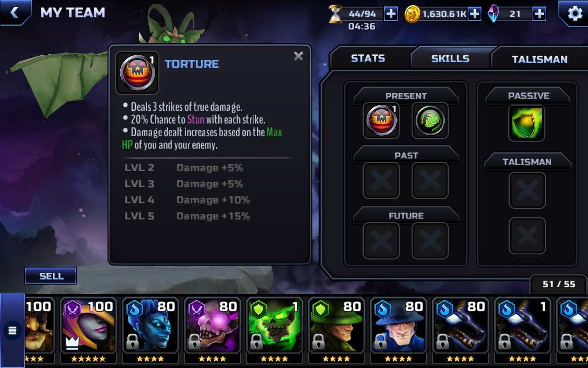This screenshot has width=588, height=368.
Task: Select the Torture skill in Present
Action: (381, 121)
